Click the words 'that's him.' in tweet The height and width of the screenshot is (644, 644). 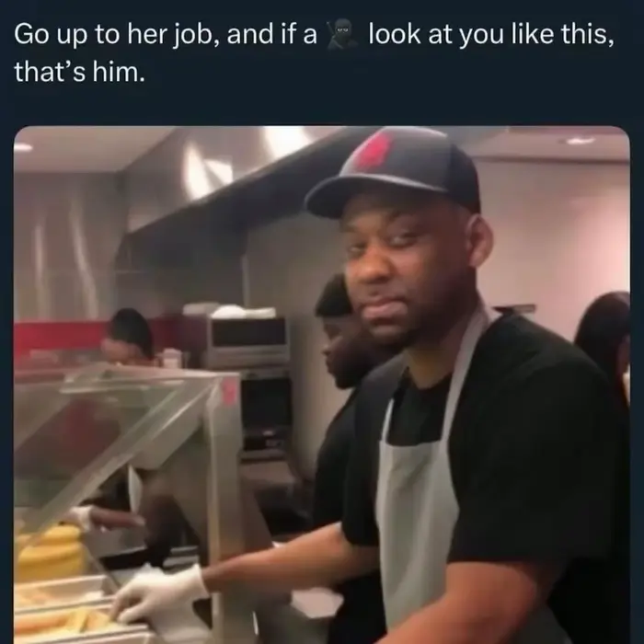coord(80,72)
